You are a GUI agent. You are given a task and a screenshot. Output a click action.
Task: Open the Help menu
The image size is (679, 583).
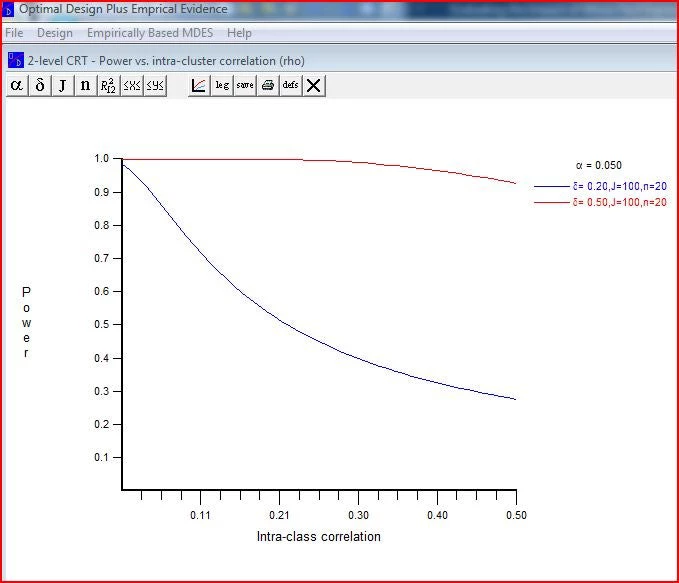tap(239, 33)
